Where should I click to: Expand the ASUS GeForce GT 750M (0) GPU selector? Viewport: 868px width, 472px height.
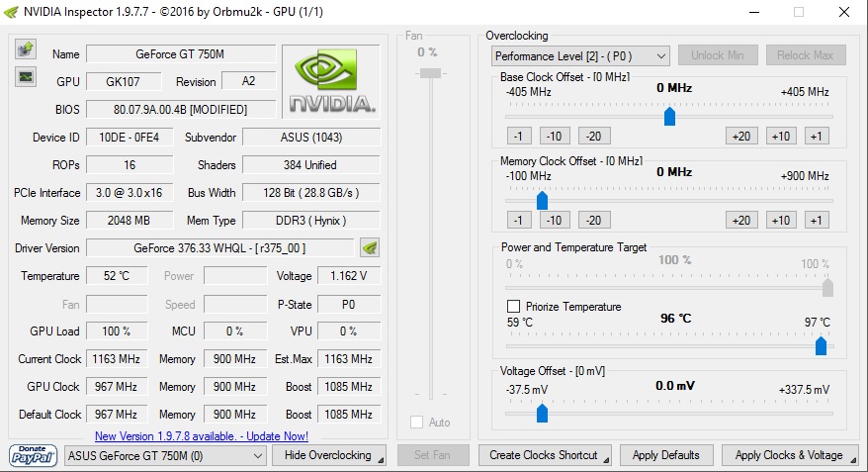click(164, 456)
